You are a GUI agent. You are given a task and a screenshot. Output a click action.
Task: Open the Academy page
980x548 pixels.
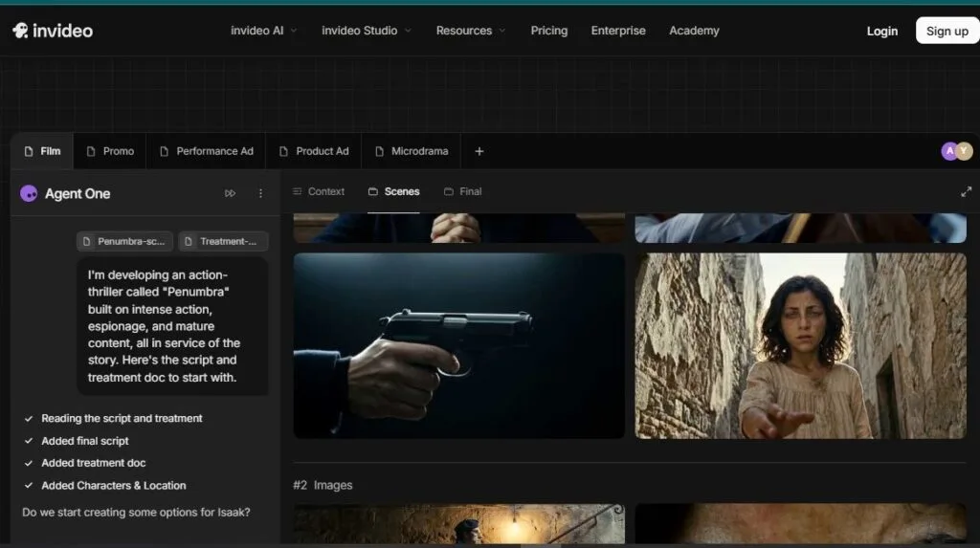694,31
